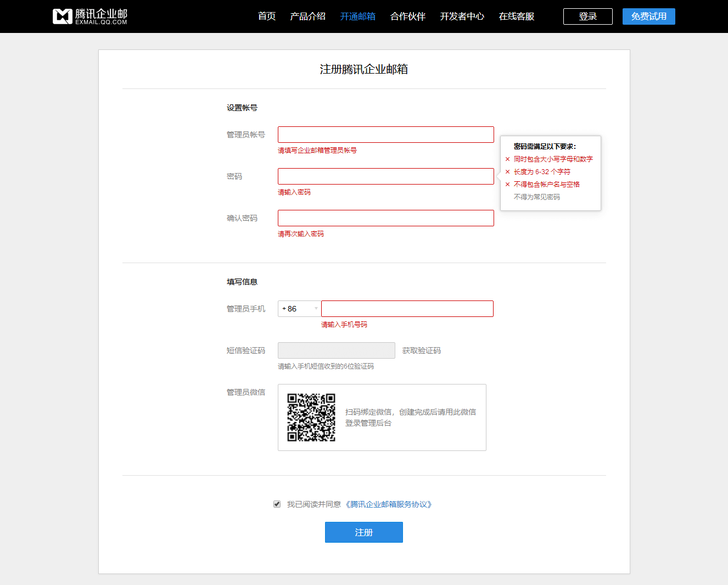The height and width of the screenshot is (585, 728).
Task: Click requirement 不得包含帐户名与空格
Action: 547,185
